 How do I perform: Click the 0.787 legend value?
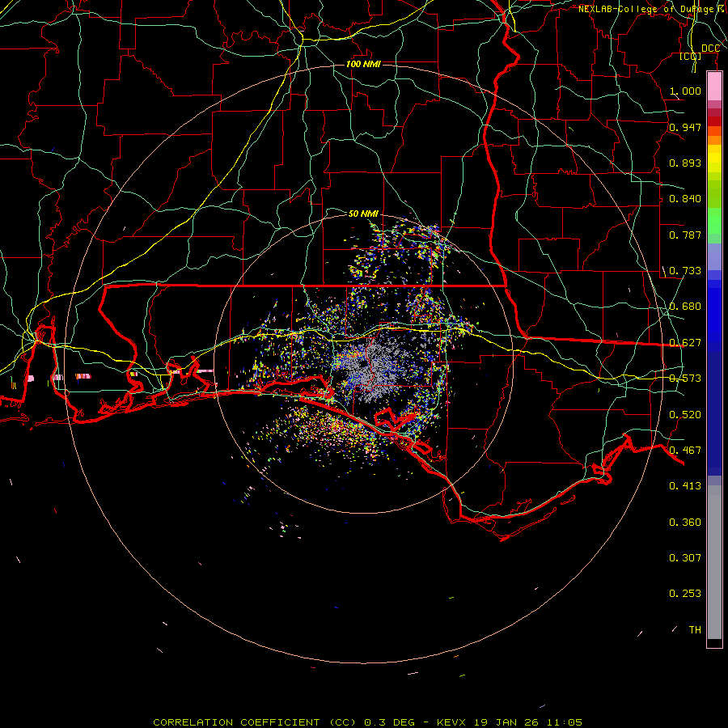pyautogui.click(x=685, y=235)
